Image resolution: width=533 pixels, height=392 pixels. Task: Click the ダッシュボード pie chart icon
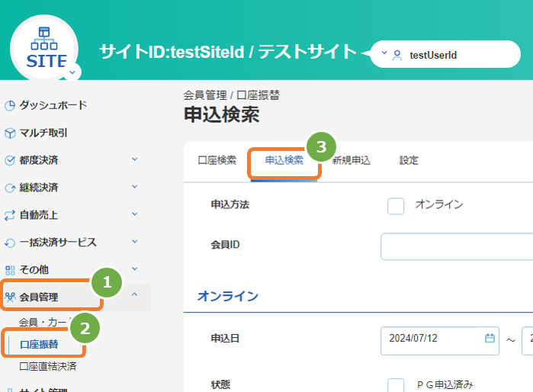point(10,106)
